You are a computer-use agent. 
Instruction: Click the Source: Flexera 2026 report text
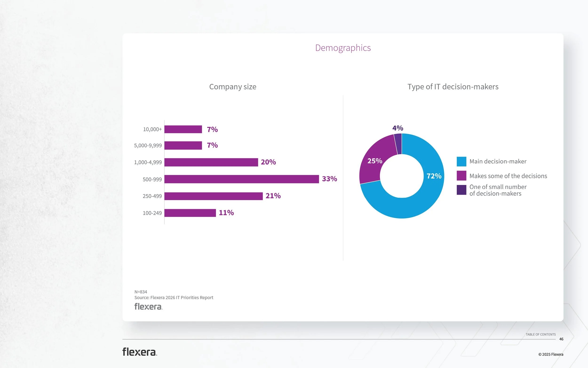[x=174, y=297]
